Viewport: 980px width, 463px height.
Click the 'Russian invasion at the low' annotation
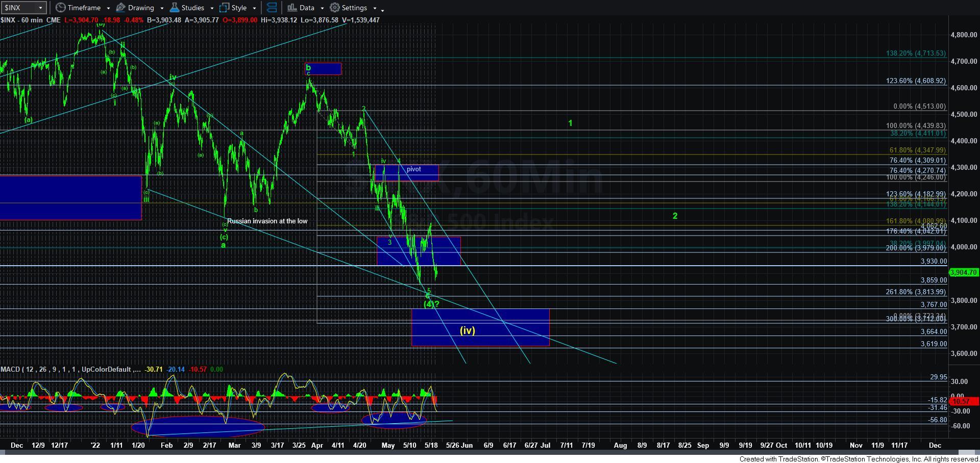(x=267, y=221)
